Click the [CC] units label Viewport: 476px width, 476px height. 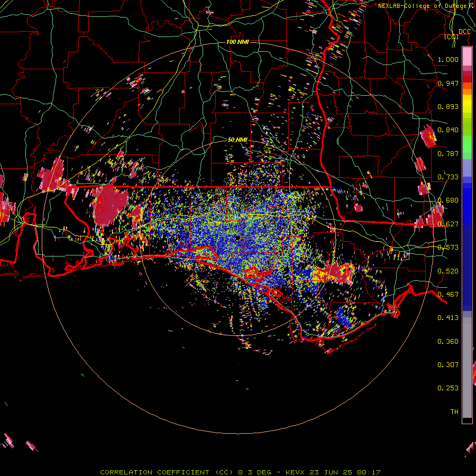[x=452, y=36]
